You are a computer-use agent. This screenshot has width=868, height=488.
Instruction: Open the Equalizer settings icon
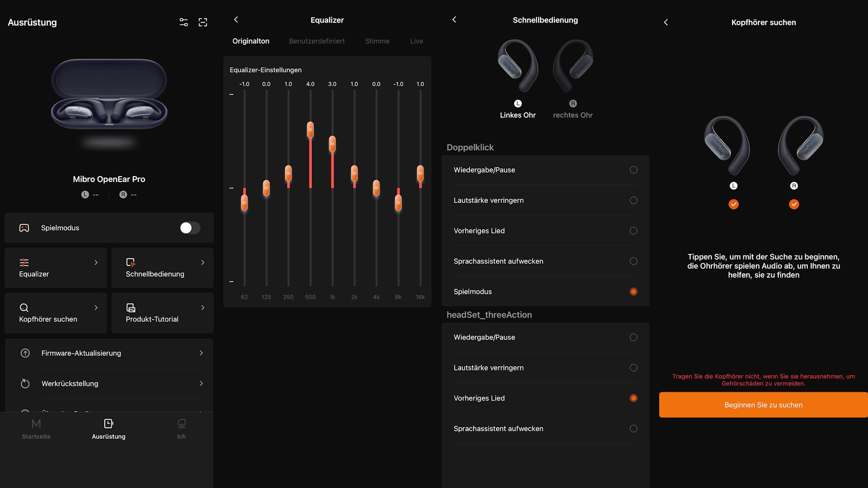pos(24,262)
